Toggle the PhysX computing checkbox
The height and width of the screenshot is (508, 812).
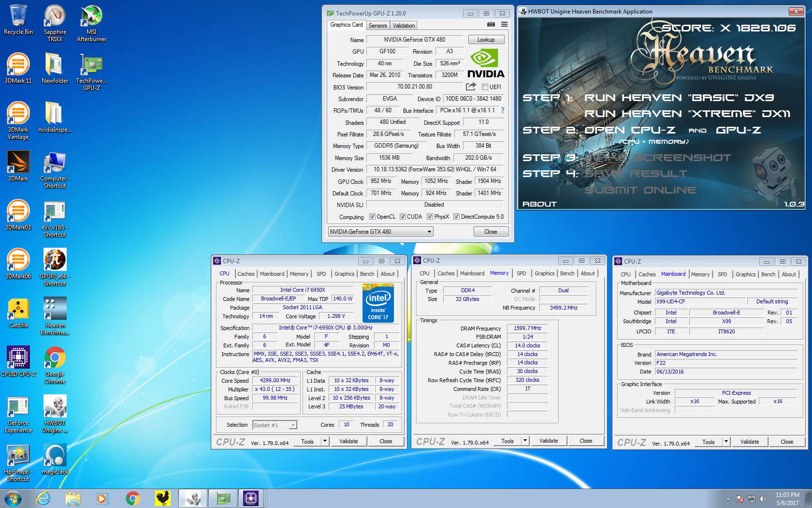tap(430, 217)
